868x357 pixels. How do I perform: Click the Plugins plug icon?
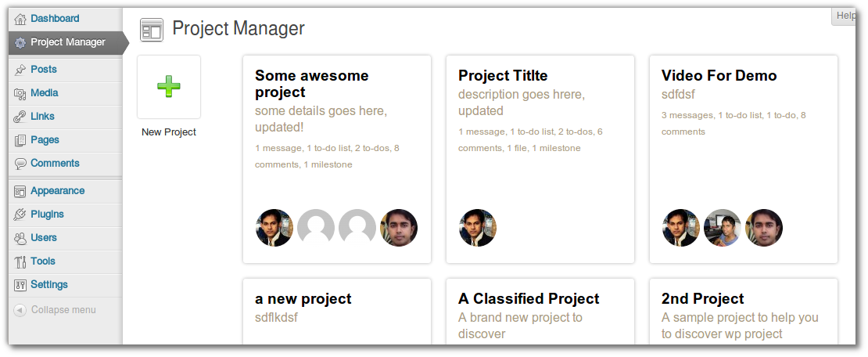coord(20,215)
